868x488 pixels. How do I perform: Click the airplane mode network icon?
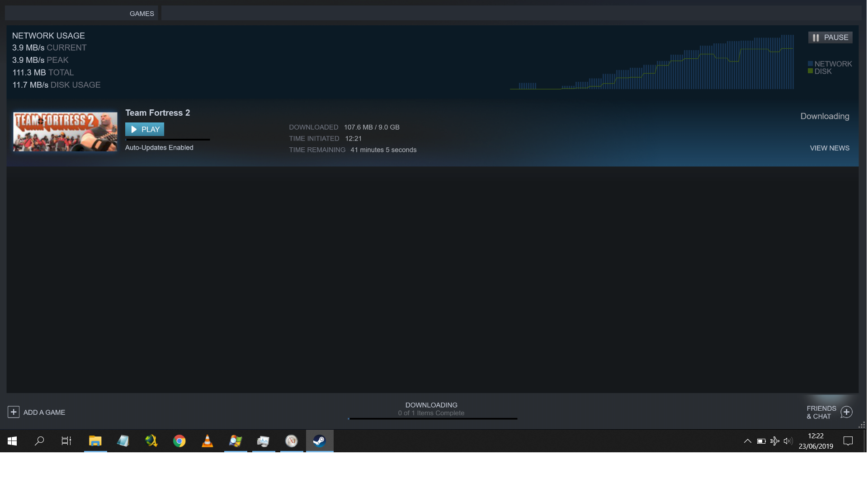[x=775, y=441]
